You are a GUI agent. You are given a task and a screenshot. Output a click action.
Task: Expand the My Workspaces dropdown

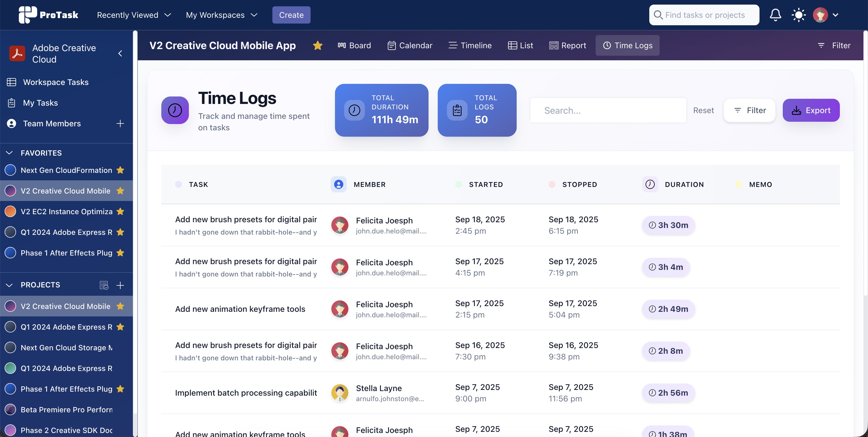click(x=221, y=15)
